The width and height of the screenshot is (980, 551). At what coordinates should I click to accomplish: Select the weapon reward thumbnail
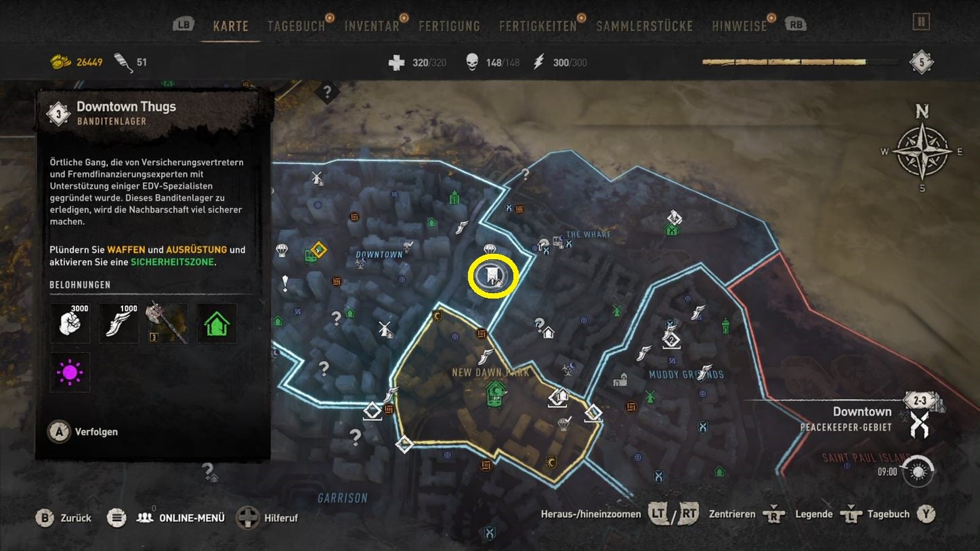(x=168, y=324)
